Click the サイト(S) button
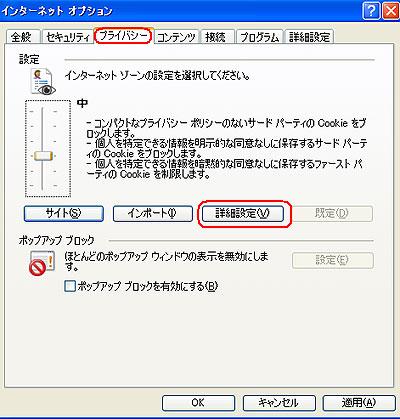This screenshot has height=419, width=400. pyautogui.click(x=64, y=213)
